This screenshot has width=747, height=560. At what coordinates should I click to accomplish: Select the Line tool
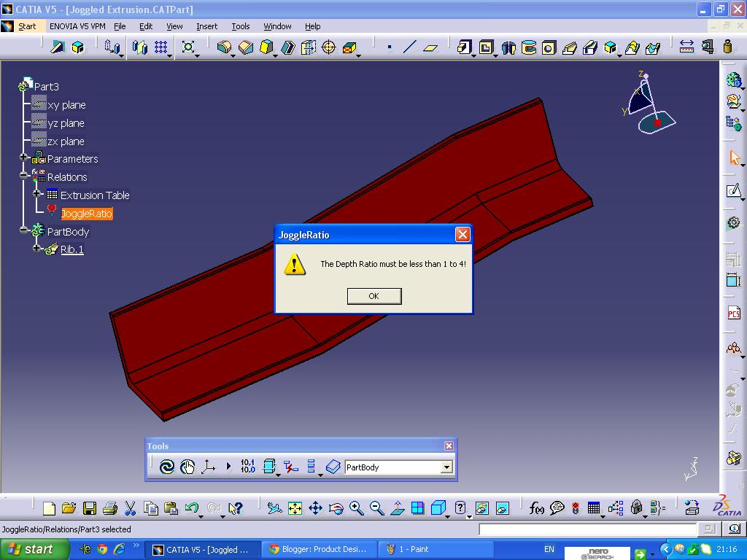pyautogui.click(x=409, y=47)
